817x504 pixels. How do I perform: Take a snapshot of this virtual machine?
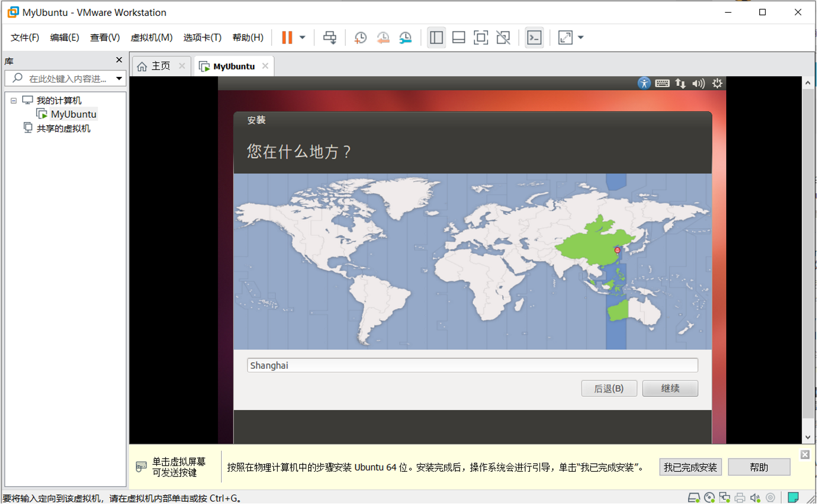point(360,38)
